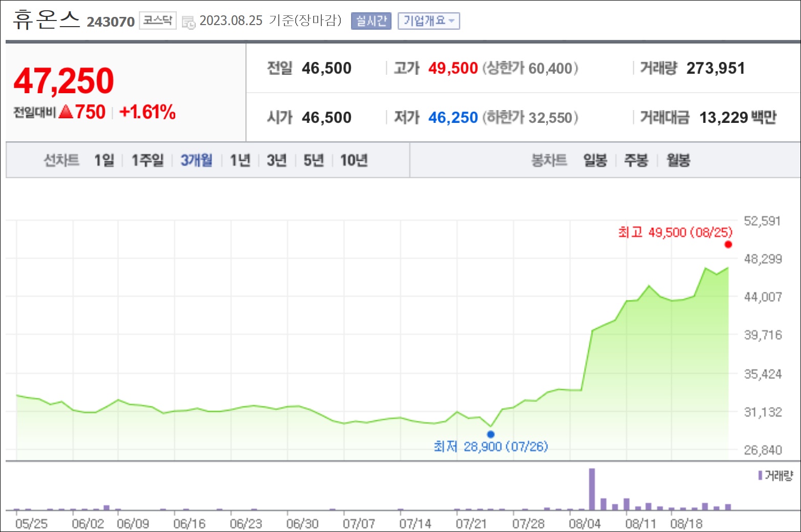Click the y-axis label 26,840
Image resolution: width=801 pixels, height=532 pixels.
[763, 450]
